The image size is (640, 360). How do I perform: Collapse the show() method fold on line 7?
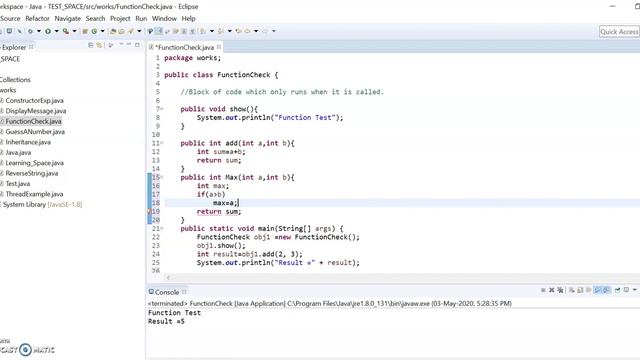[x=162, y=109]
